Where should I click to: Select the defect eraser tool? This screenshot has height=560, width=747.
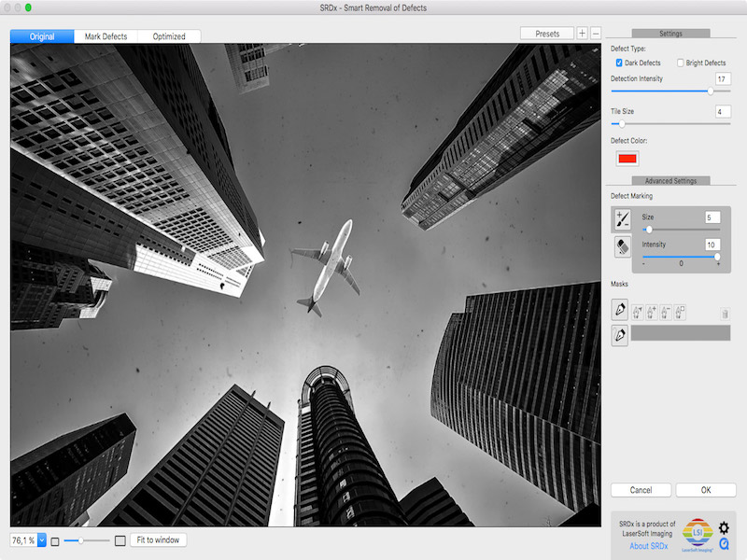point(622,246)
